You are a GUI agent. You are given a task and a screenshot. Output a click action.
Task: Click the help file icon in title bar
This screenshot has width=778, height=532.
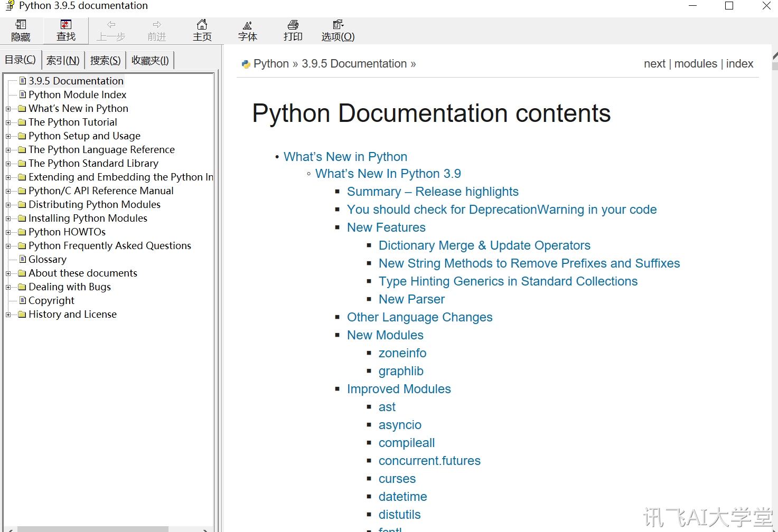pos(10,6)
